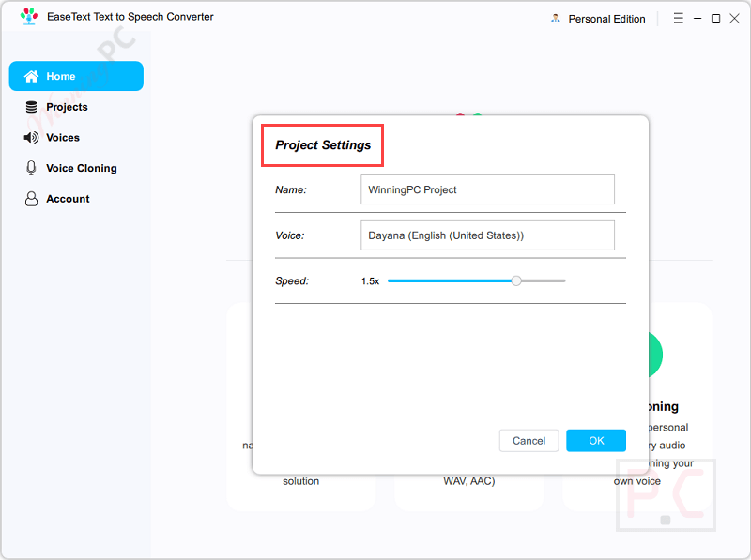Select the Home label in sidebar
The height and width of the screenshot is (560, 751).
(x=61, y=76)
